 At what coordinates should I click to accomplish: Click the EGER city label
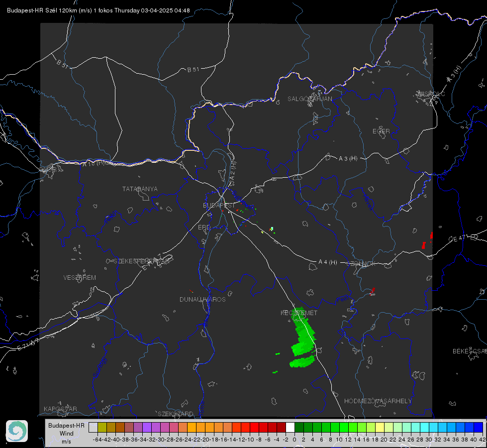tap(381, 131)
